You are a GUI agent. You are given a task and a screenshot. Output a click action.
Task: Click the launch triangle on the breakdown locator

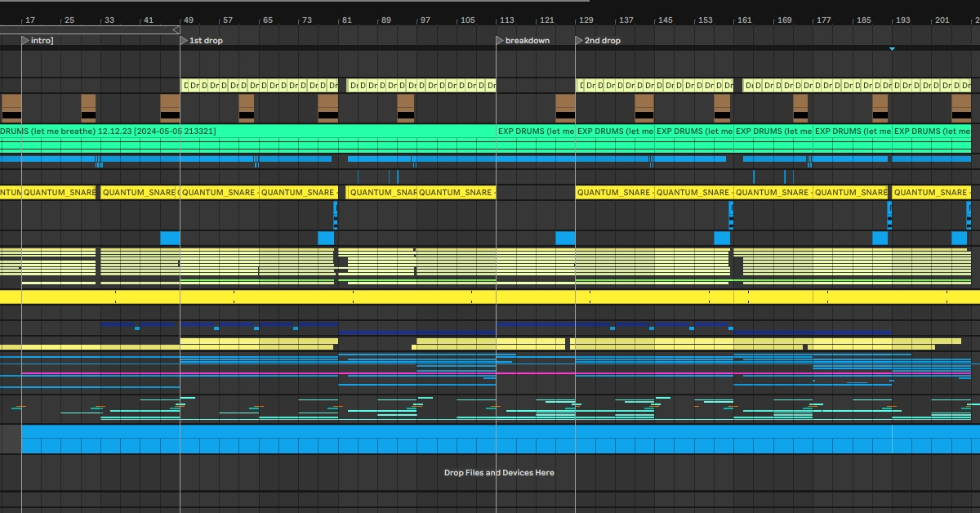498,40
